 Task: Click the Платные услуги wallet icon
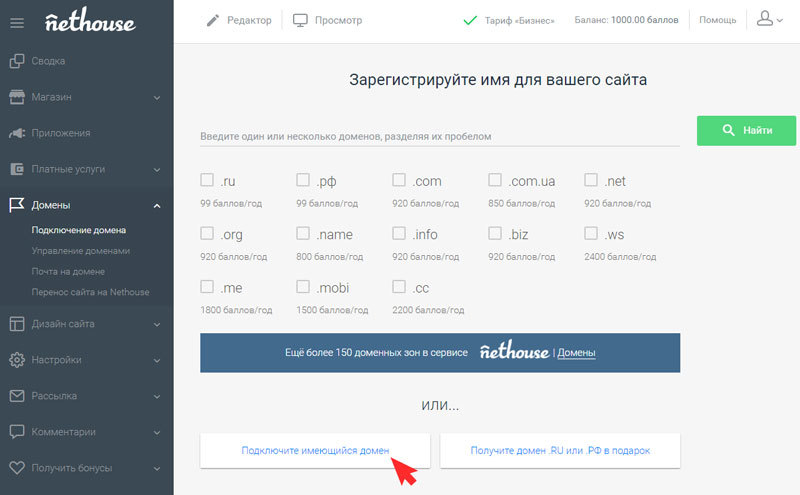click(x=17, y=169)
